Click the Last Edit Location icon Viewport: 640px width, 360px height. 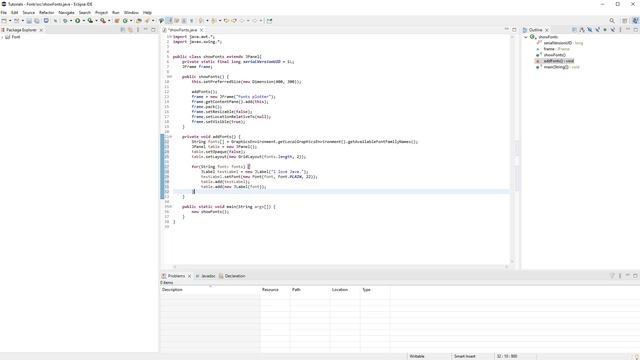point(226,20)
